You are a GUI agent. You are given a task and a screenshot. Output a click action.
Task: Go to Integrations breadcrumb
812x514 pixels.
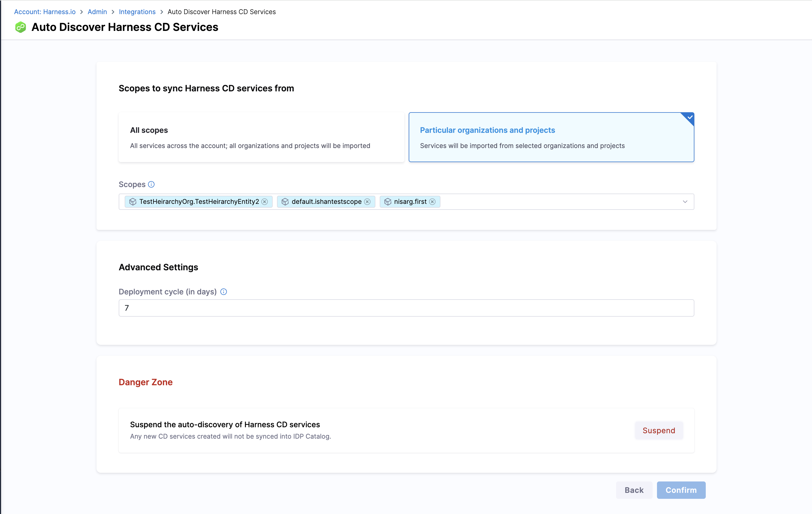point(137,12)
